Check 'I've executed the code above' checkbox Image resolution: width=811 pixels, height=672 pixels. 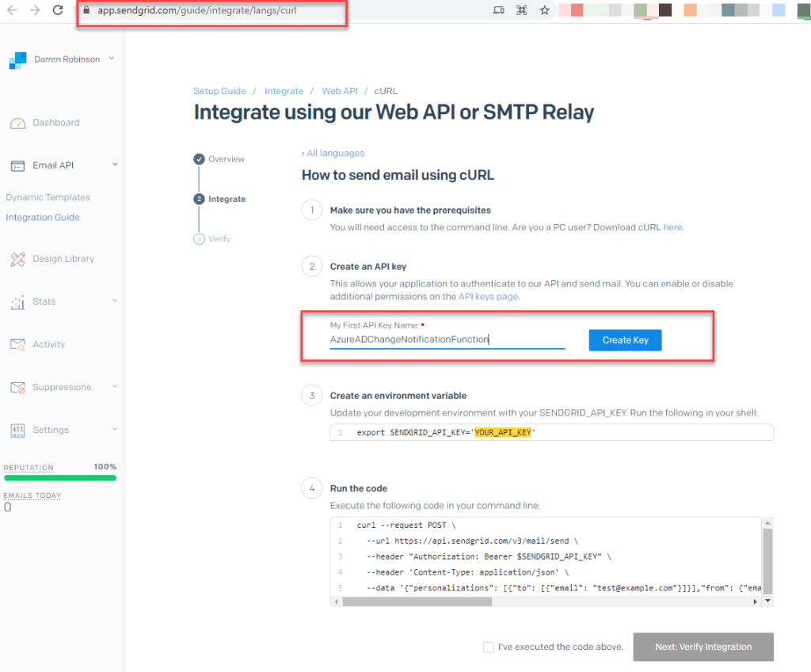point(488,647)
